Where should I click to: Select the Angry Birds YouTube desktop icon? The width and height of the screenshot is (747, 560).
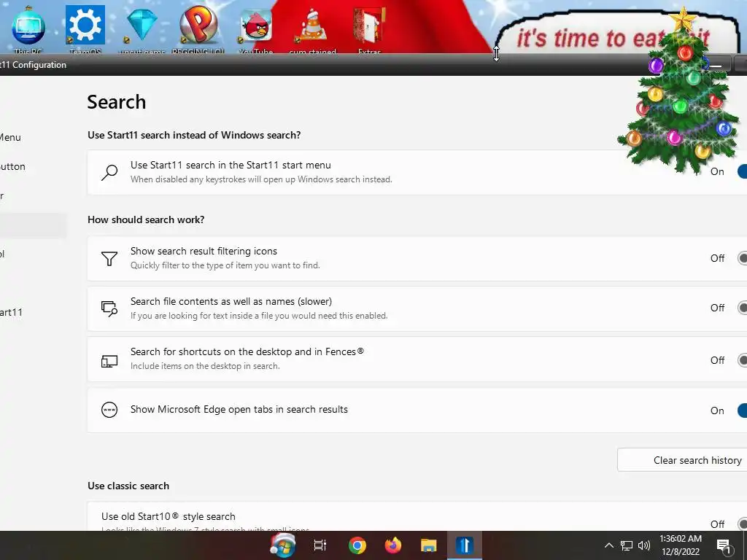tap(256, 29)
